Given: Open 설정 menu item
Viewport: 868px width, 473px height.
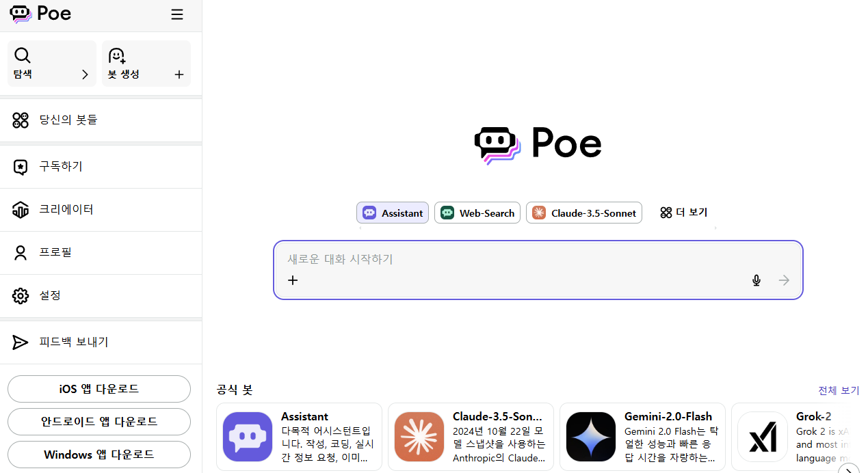Looking at the screenshot, I should point(101,295).
